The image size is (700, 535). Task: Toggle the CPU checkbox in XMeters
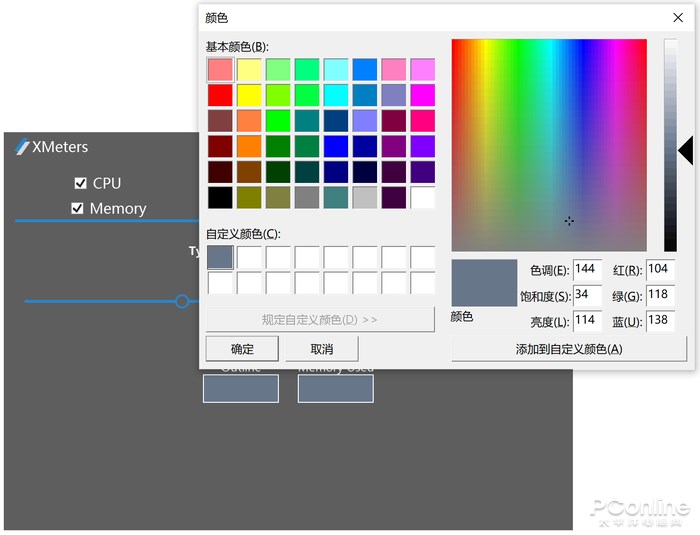[x=80, y=183]
